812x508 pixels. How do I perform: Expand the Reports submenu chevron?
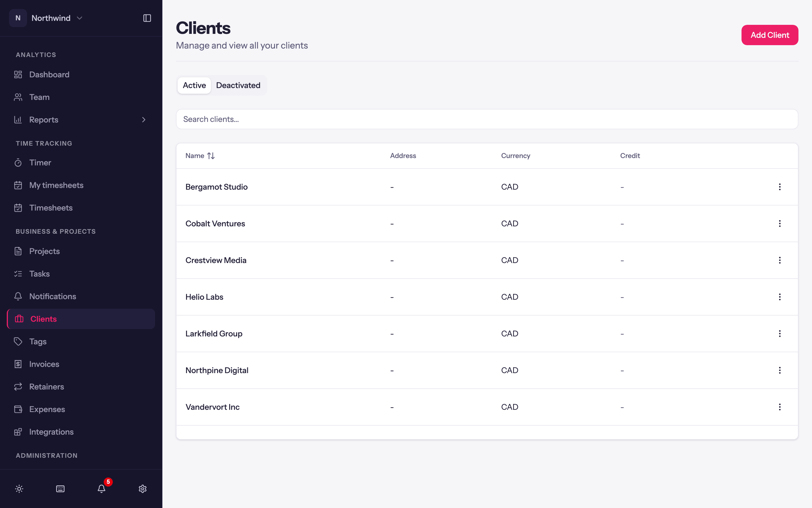[144, 120]
